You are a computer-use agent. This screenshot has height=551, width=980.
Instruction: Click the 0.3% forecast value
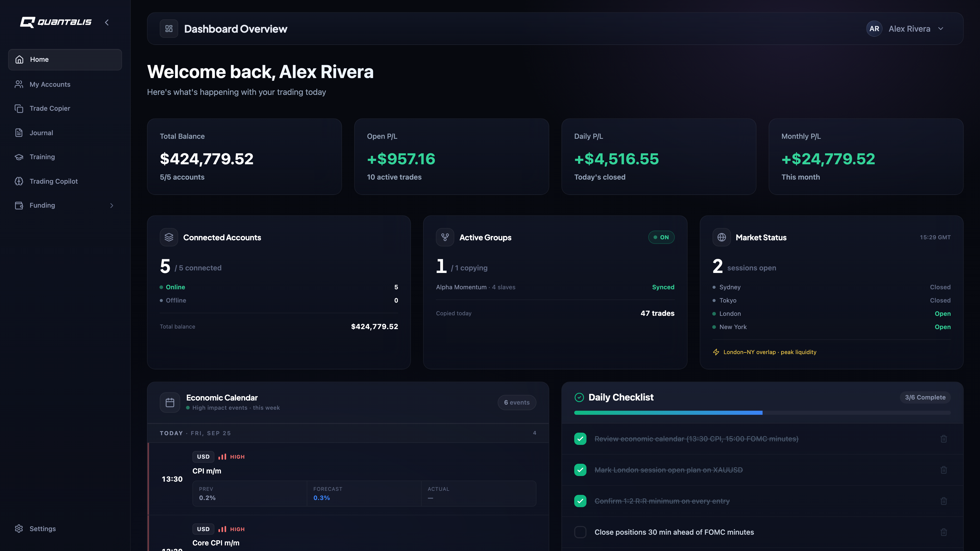322,498
